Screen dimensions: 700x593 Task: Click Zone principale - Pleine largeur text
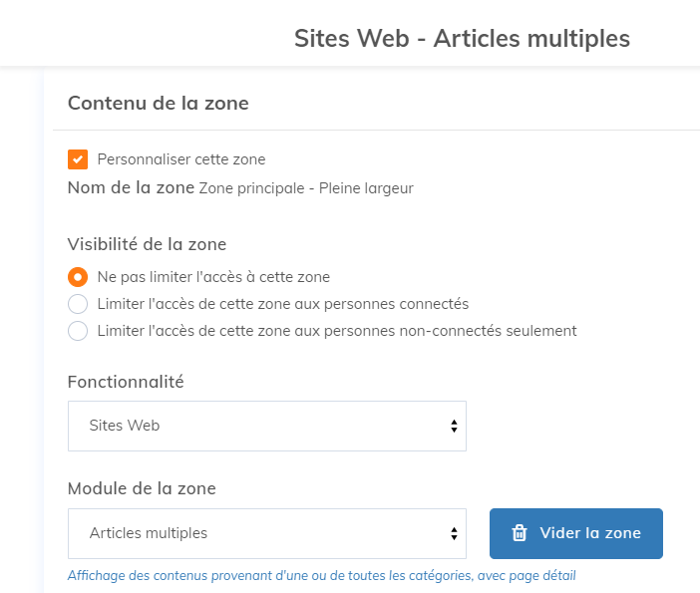(306, 188)
